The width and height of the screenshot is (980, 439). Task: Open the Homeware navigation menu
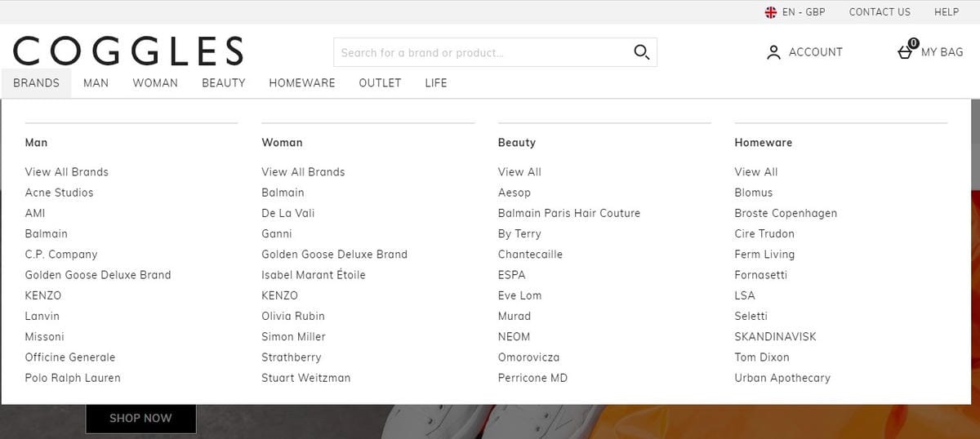pyautogui.click(x=301, y=82)
